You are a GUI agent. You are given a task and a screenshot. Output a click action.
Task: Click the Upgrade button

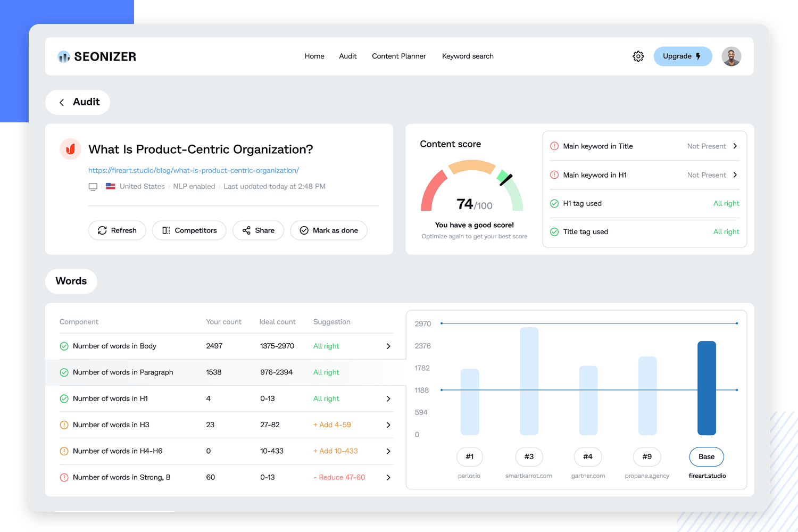[x=683, y=56]
